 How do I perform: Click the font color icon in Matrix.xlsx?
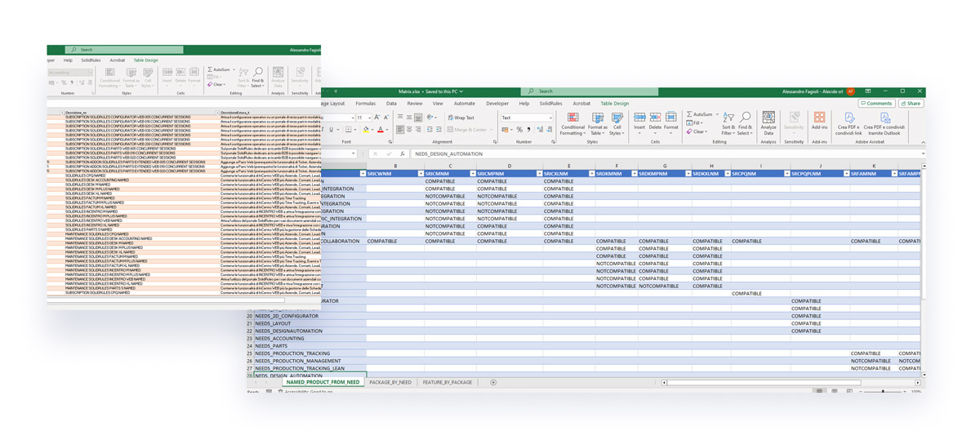[x=381, y=130]
